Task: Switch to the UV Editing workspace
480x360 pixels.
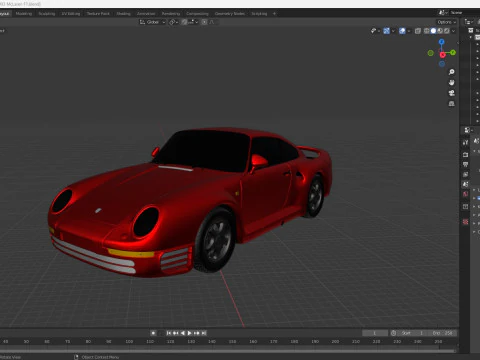Action: point(71,14)
